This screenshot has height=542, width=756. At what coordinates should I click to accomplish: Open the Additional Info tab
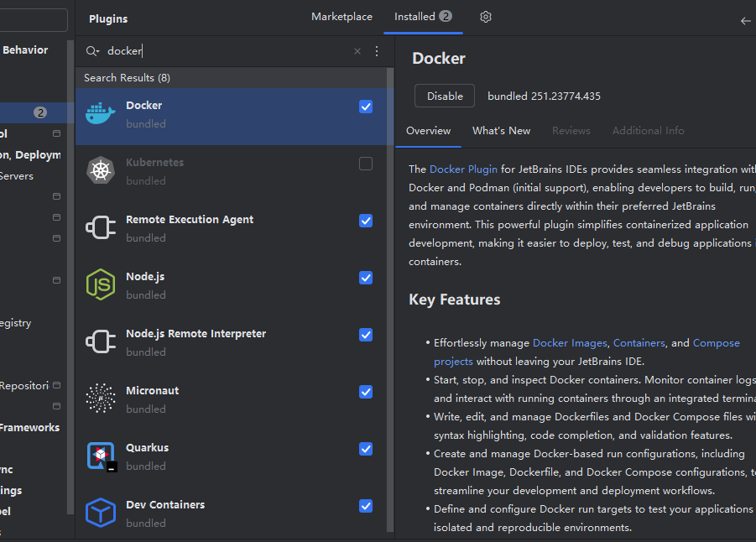click(x=648, y=131)
